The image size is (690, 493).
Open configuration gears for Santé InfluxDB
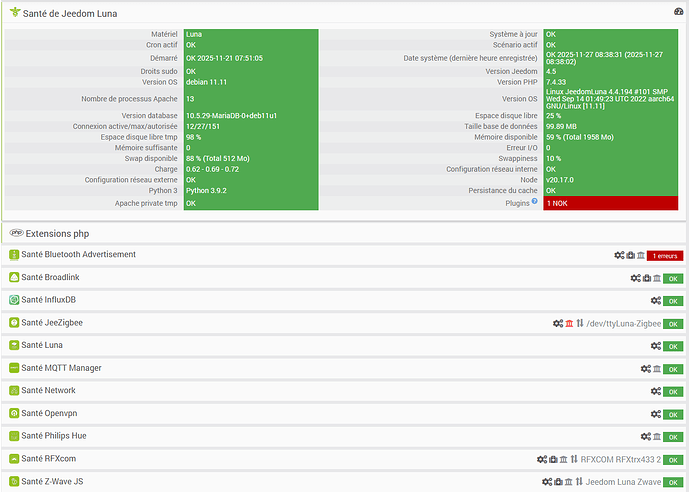pyautogui.click(x=656, y=301)
